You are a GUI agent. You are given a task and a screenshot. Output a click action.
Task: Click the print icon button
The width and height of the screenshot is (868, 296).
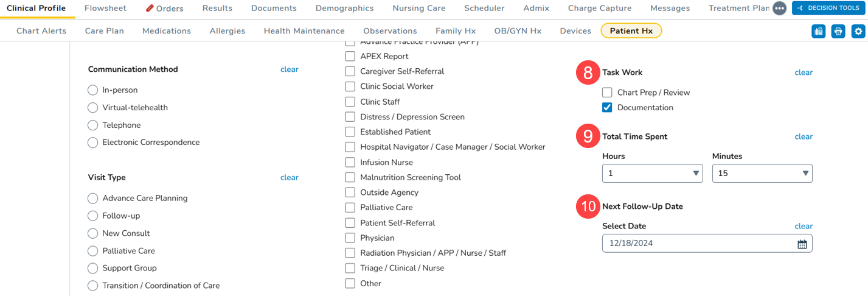click(x=838, y=32)
